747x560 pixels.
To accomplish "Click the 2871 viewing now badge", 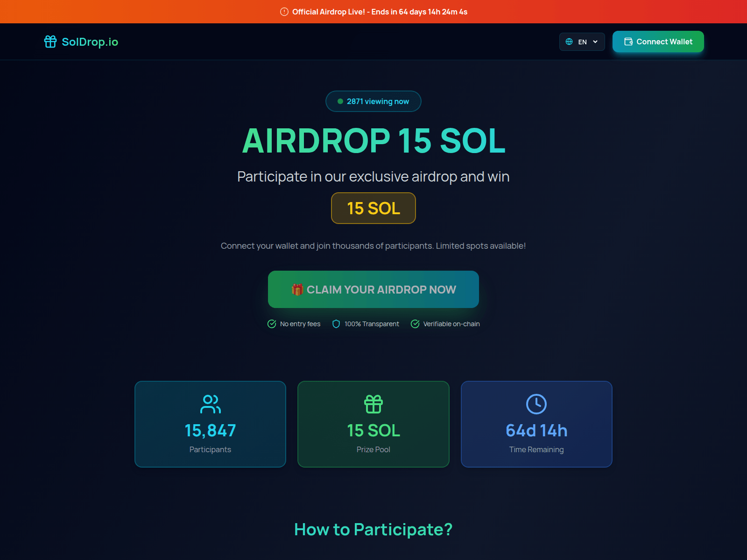I will tap(373, 101).
